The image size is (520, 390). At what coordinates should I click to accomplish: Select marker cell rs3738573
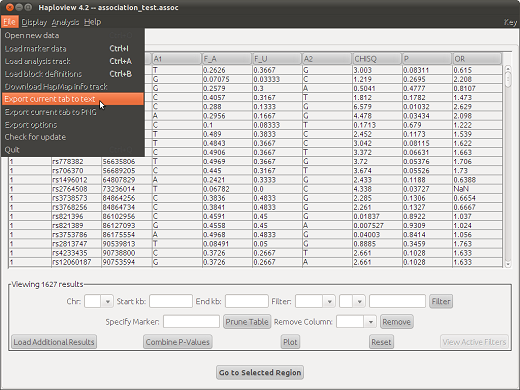tap(76, 198)
